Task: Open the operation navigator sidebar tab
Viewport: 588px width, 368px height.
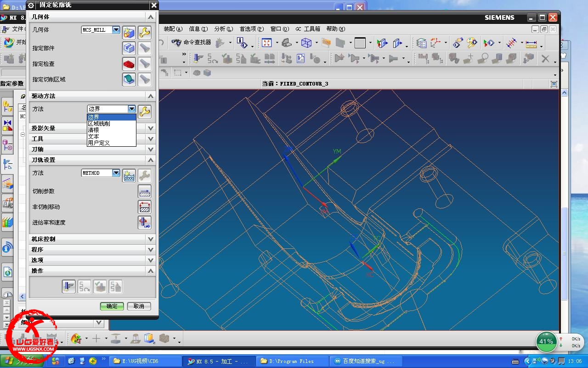Action: (8, 164)
